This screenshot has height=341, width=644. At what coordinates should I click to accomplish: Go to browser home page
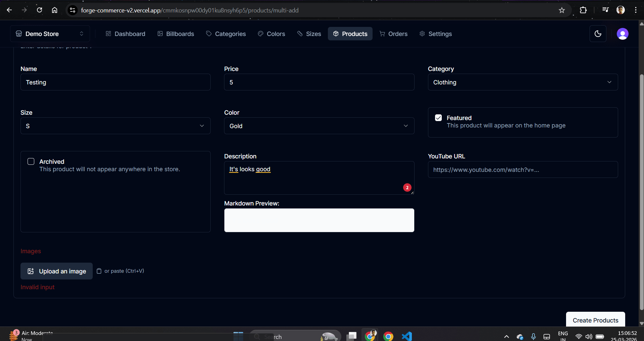pos(54,10)
